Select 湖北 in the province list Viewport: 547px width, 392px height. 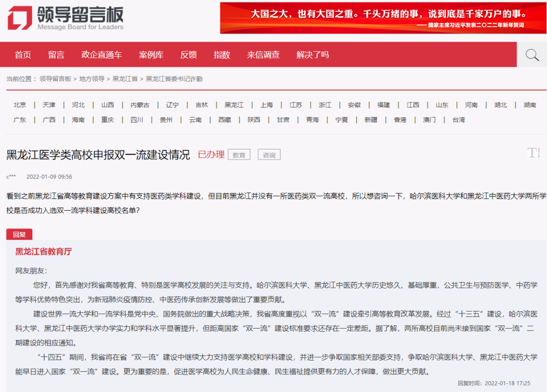tap(500, 105)
